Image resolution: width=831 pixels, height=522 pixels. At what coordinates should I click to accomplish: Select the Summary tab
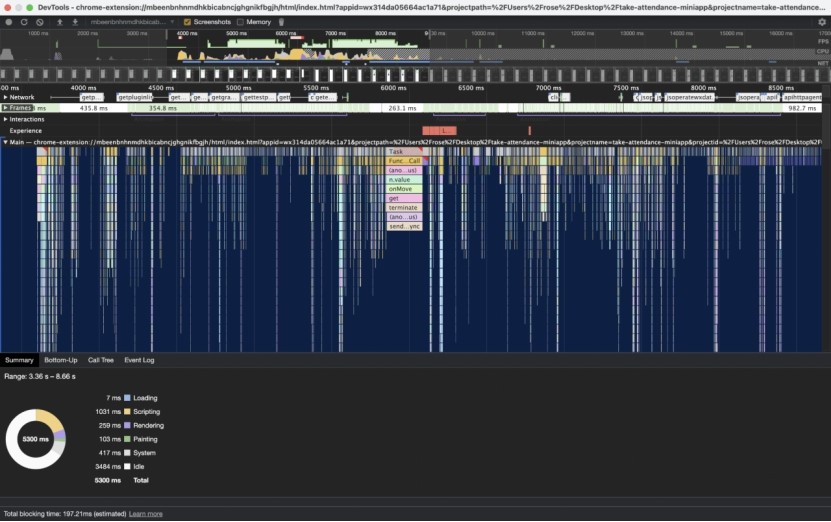click(x=19, y=360)
